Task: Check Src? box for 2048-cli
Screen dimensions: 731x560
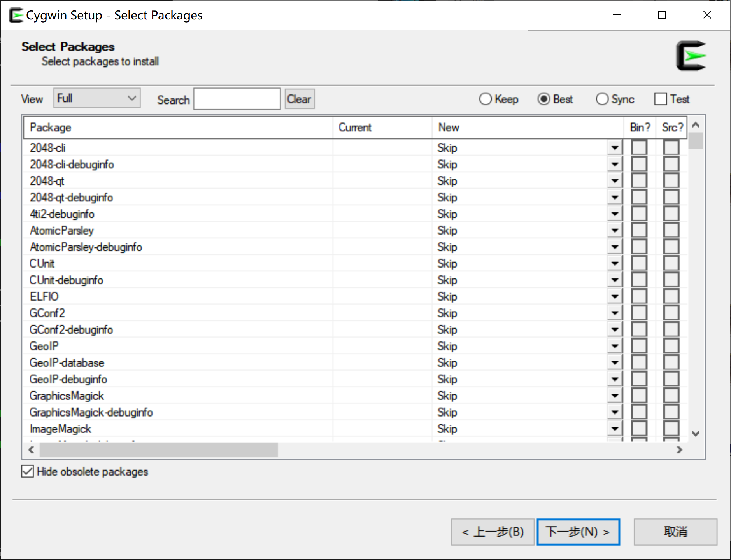Action: click(671, 148)
